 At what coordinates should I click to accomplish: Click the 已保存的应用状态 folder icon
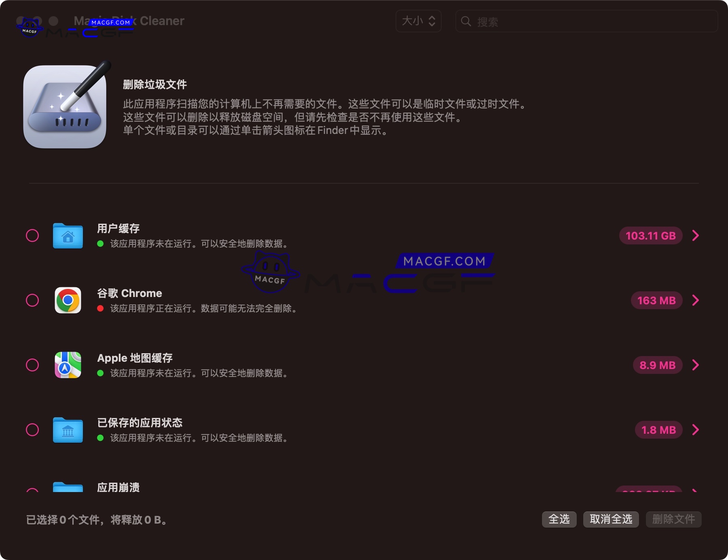coord(67,430)
